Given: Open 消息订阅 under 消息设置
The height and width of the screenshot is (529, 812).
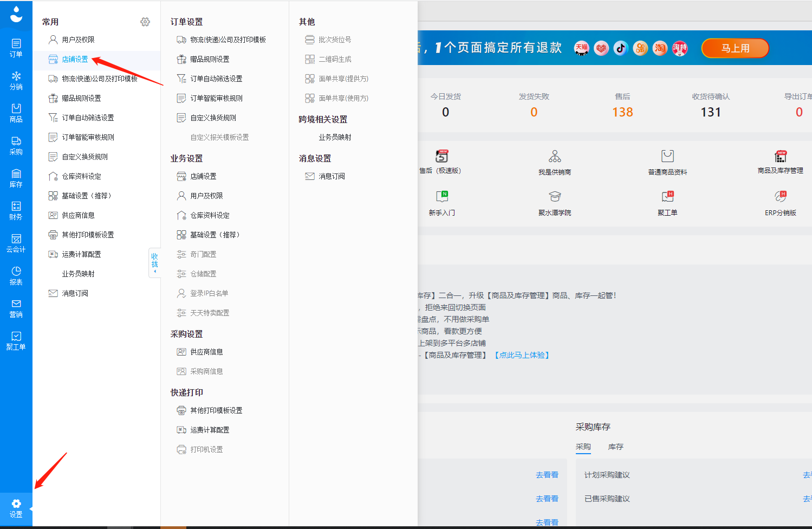Looking at the screenshot, I should (332, 176).
